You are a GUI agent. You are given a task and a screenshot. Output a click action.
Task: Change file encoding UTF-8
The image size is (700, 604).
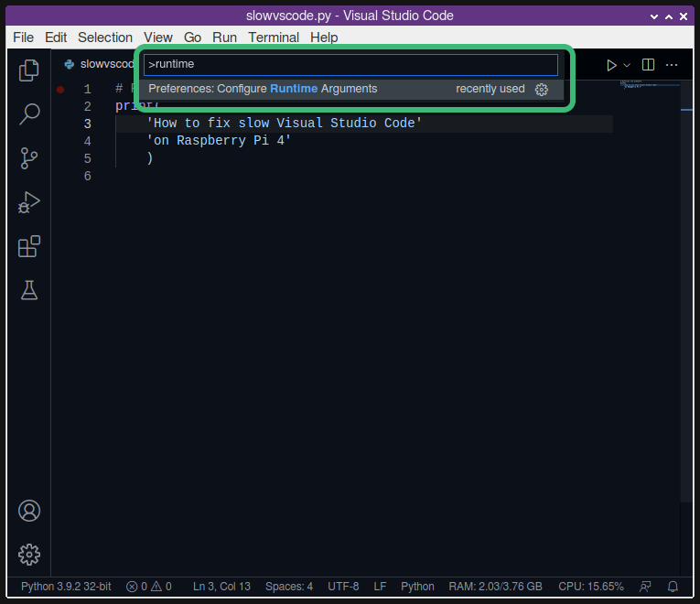coord(343,586)
